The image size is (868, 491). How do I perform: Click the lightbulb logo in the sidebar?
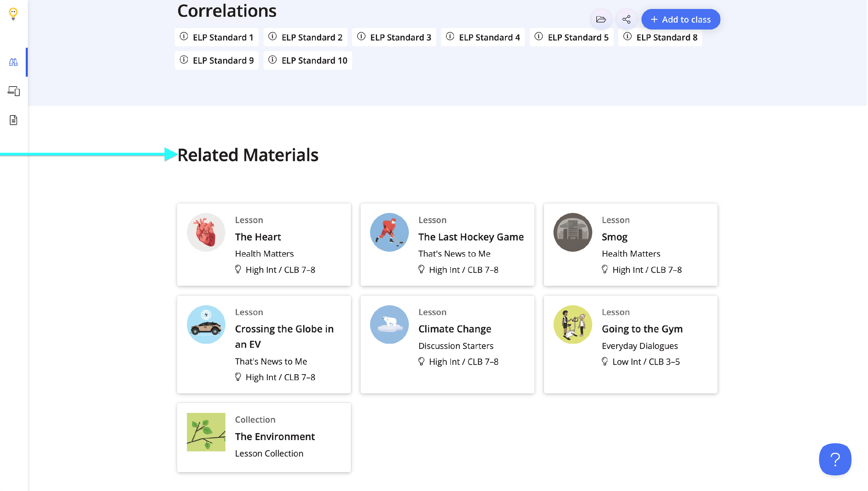coord(13,14)
